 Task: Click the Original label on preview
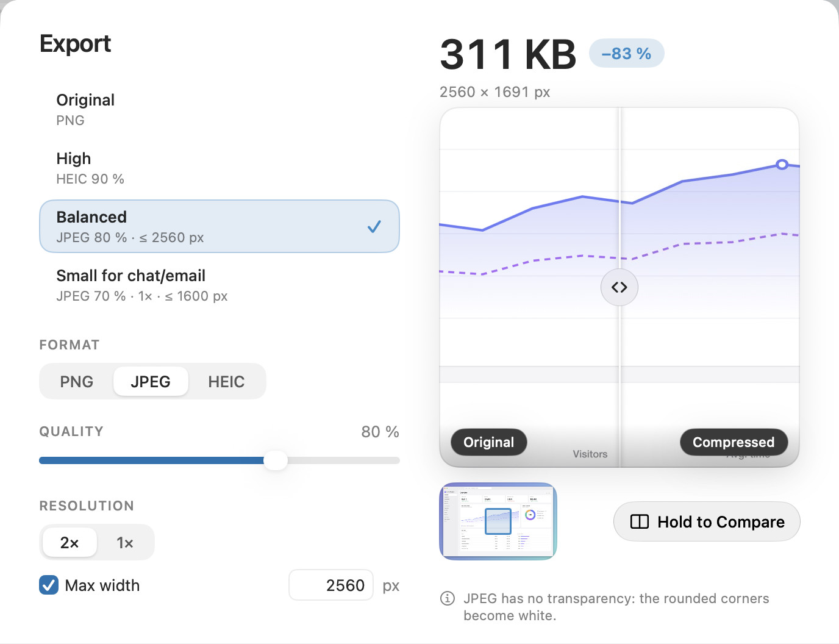tap(489, 442)
